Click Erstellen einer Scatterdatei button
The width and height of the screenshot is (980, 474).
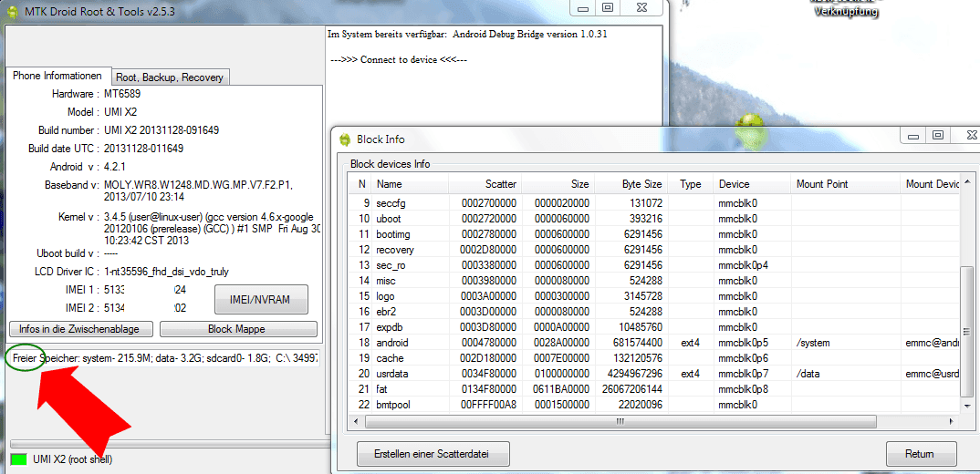point(433,453)
